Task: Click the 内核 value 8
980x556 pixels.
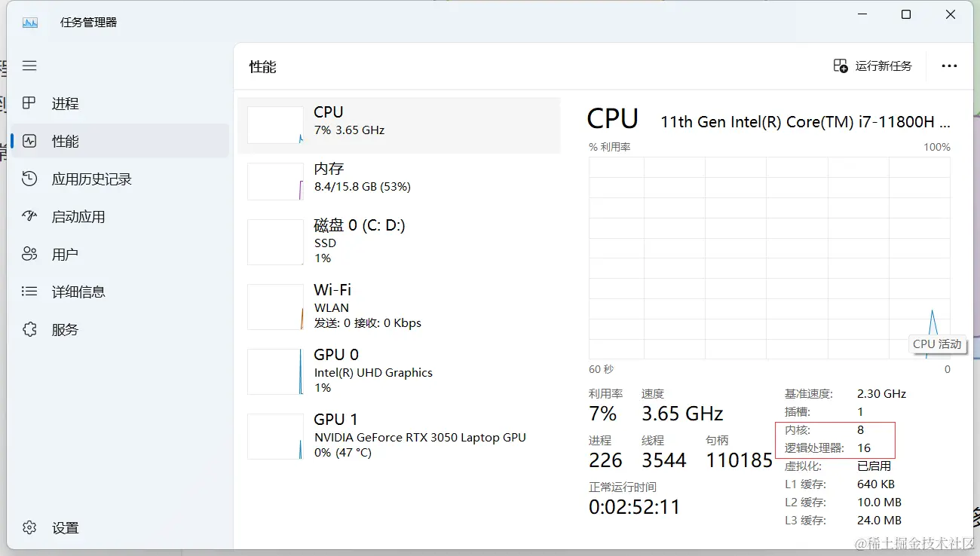Action: (860, 430)
